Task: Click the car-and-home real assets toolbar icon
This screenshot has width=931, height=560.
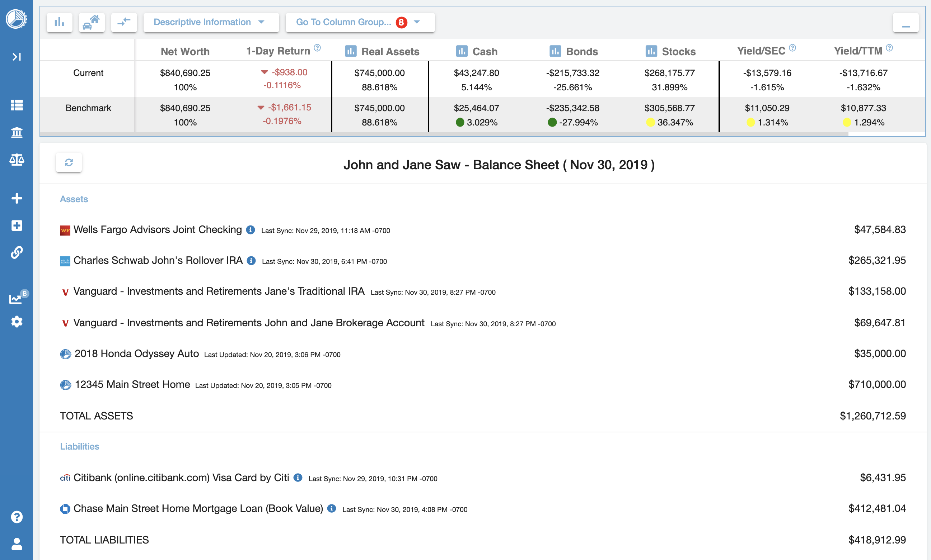Action: (x=92, y=22)
